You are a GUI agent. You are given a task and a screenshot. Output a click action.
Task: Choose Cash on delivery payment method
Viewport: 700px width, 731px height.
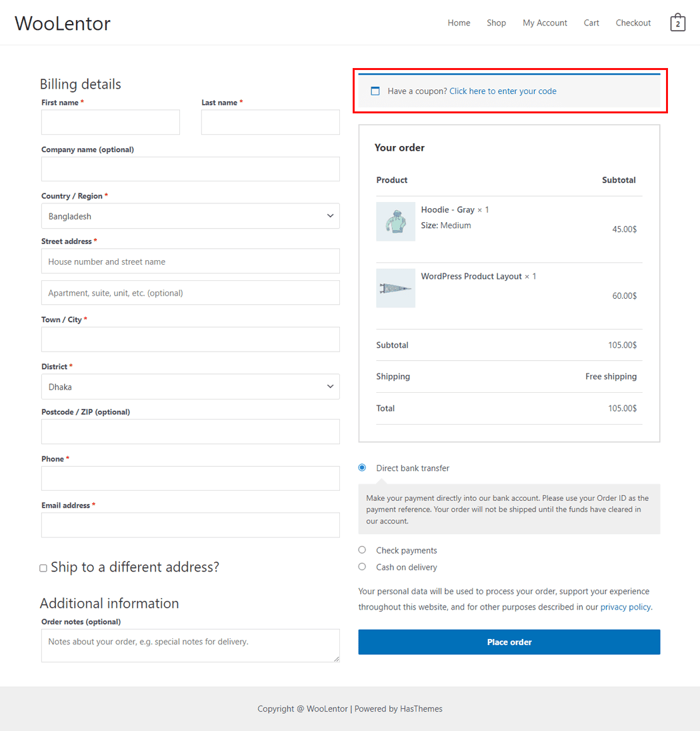362,567
